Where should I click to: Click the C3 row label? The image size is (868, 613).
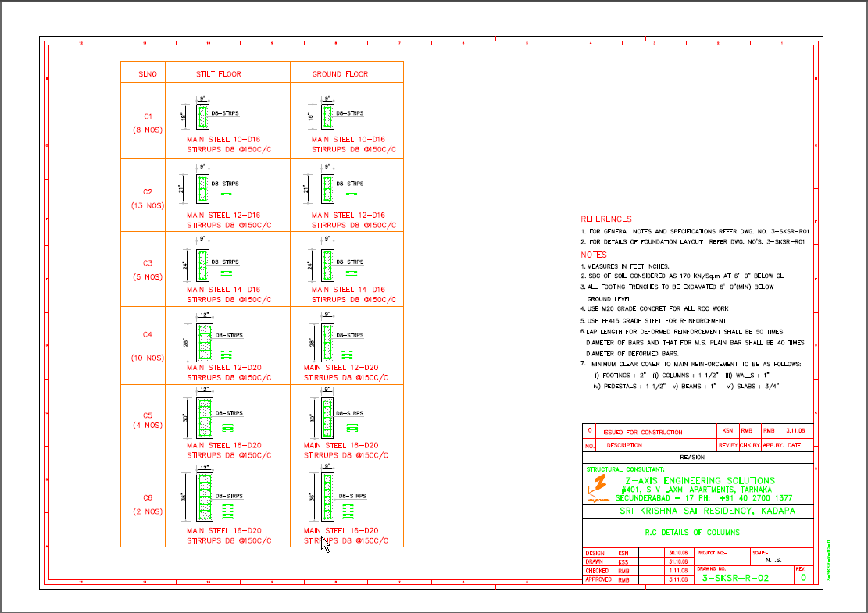click(x=147, y=263)
